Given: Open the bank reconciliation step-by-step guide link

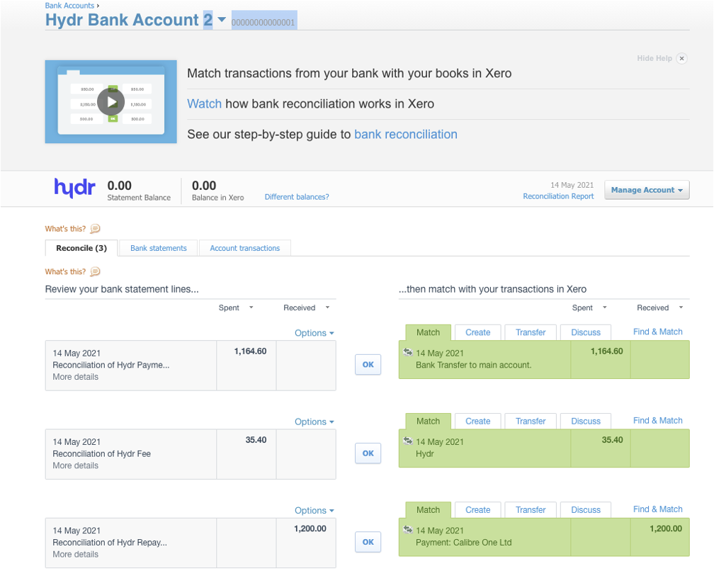Looking at the screenshot, I should (x=406, y=135).
